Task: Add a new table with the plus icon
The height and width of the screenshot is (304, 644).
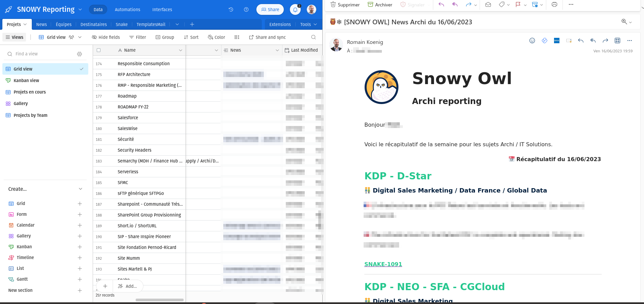Action: (192, 24)
